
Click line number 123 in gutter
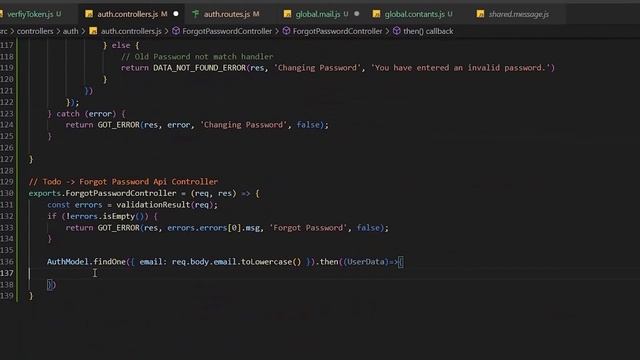(x=7, y=113)
